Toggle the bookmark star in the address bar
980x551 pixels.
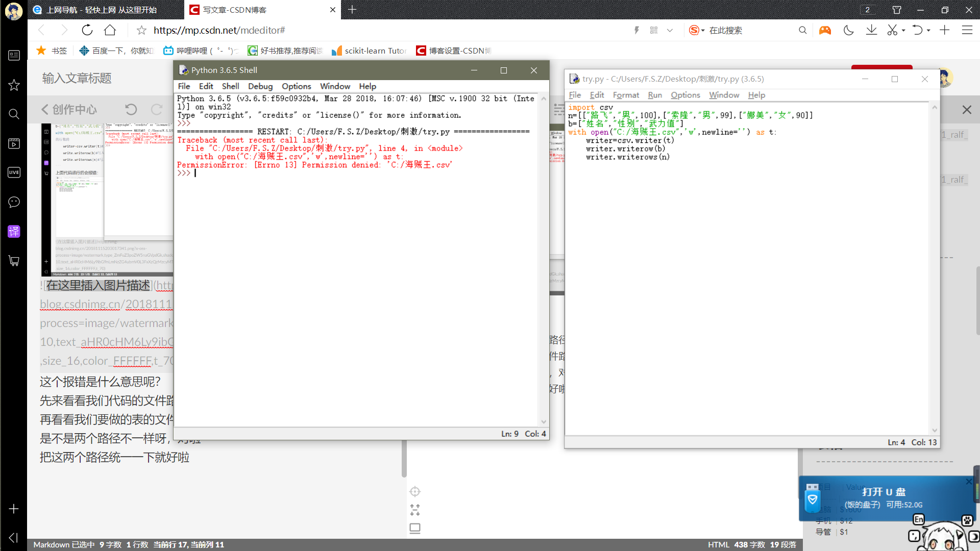141,30
